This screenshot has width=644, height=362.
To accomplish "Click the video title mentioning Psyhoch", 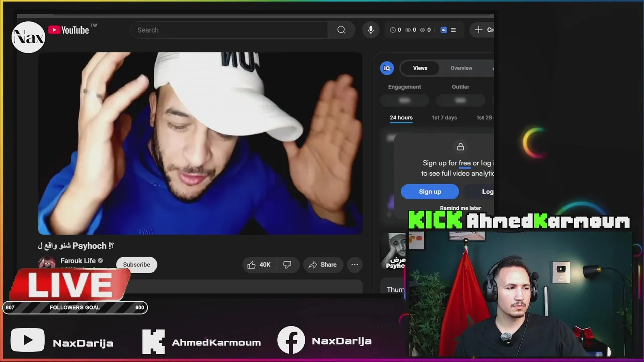I will pos(76,246).
